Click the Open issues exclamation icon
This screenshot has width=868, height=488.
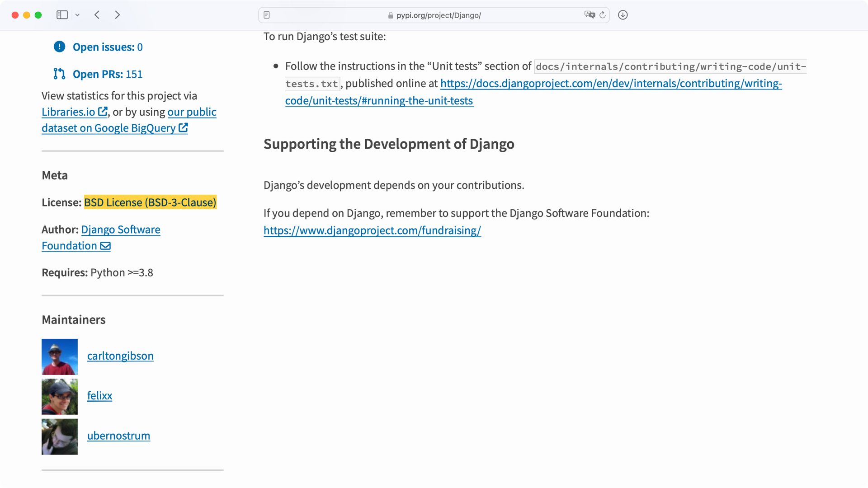[59, 47]
